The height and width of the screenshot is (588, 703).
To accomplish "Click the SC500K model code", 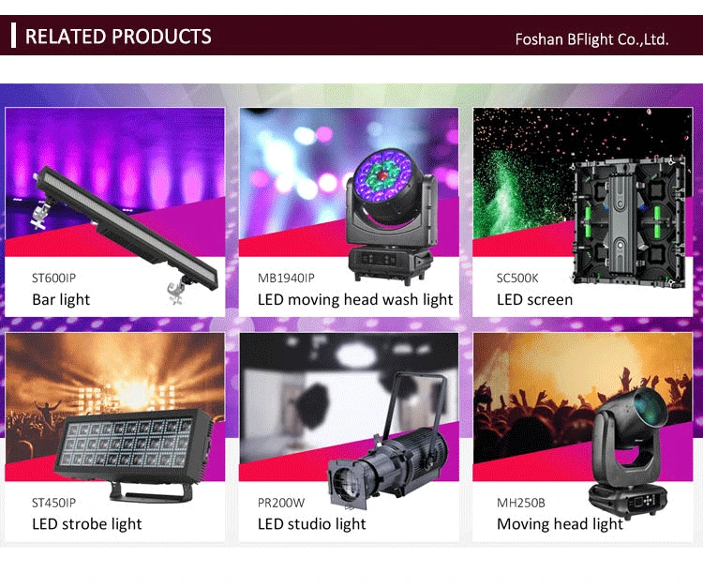I will pos(517,279).
